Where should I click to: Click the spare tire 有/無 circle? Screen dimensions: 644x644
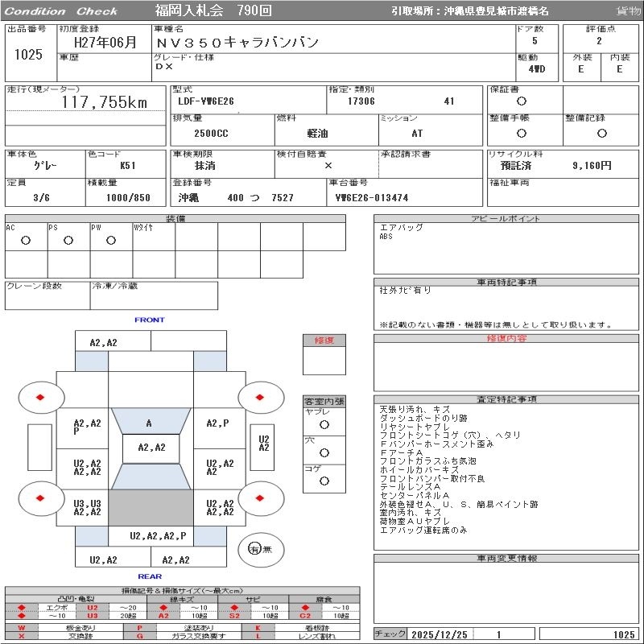coord(255,549)
